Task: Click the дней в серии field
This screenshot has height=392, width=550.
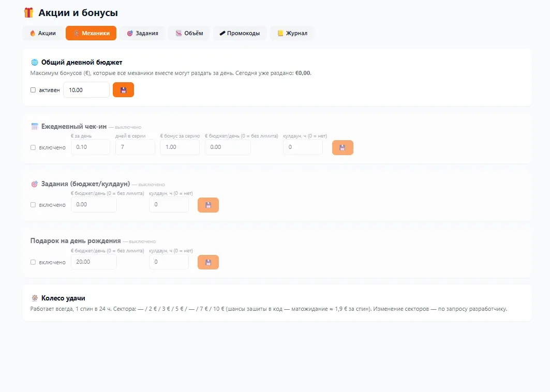Action: (x=135, y=147)
